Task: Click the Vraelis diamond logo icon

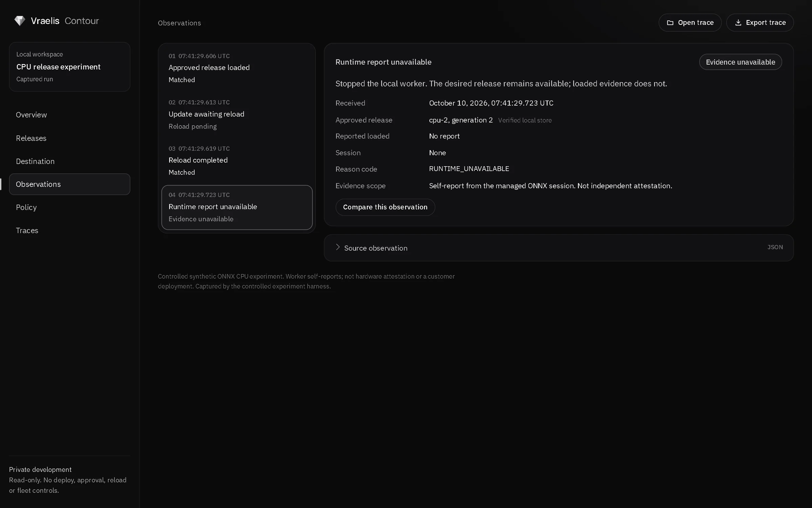Action: 20,21
